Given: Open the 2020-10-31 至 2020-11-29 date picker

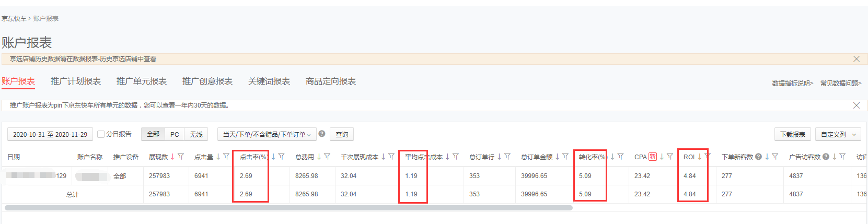Looking at the screenshot, I should click(50, 134).
